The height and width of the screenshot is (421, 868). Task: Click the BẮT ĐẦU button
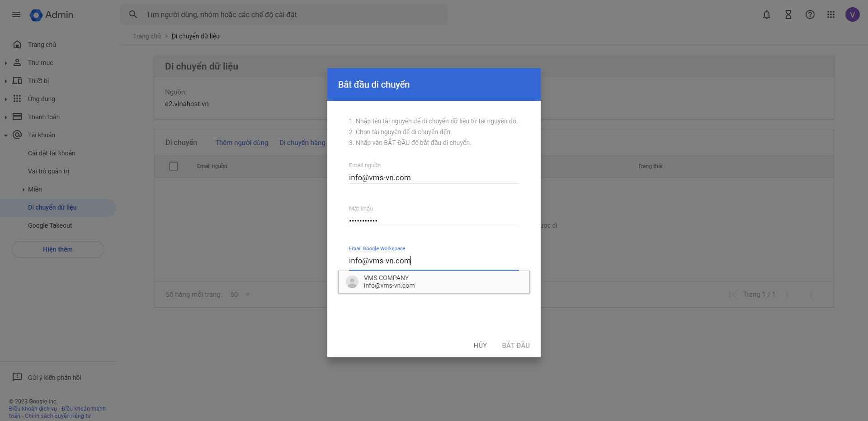(x=515, y=345)
